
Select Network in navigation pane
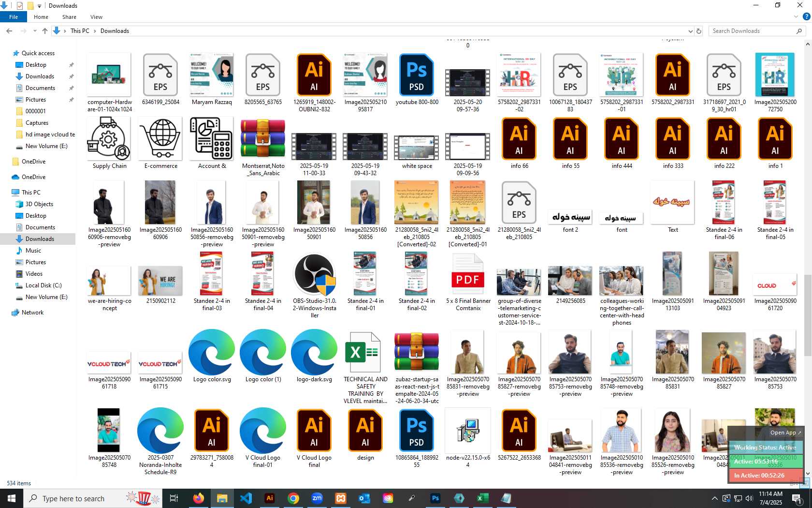click(x=32, y=313)
